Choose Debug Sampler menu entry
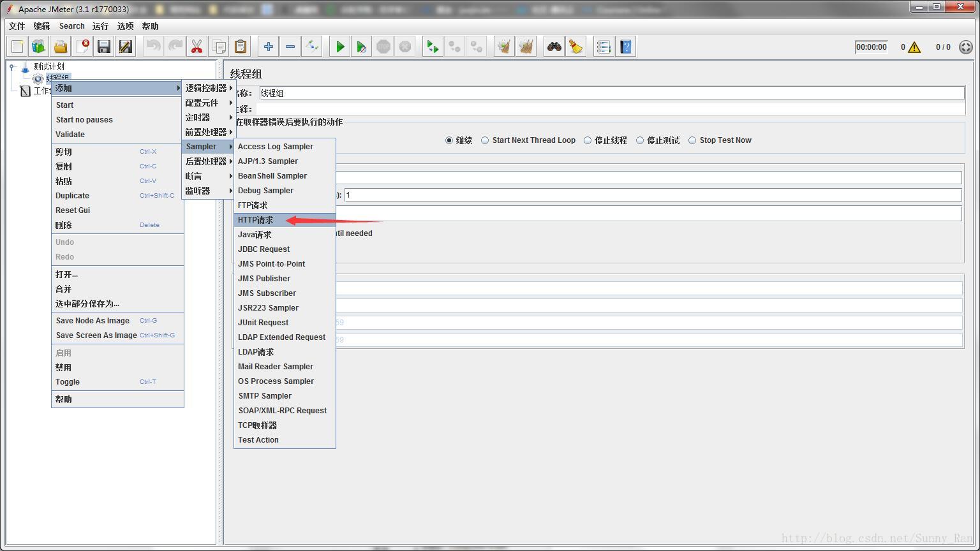This screenshot has width=980, height=551. coord(285,191)
